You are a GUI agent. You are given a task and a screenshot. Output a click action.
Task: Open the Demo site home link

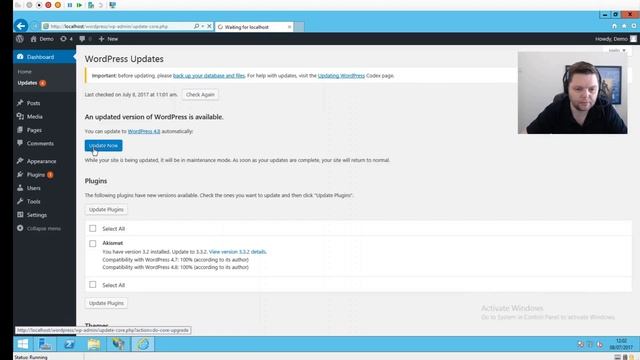pos(42,39)
